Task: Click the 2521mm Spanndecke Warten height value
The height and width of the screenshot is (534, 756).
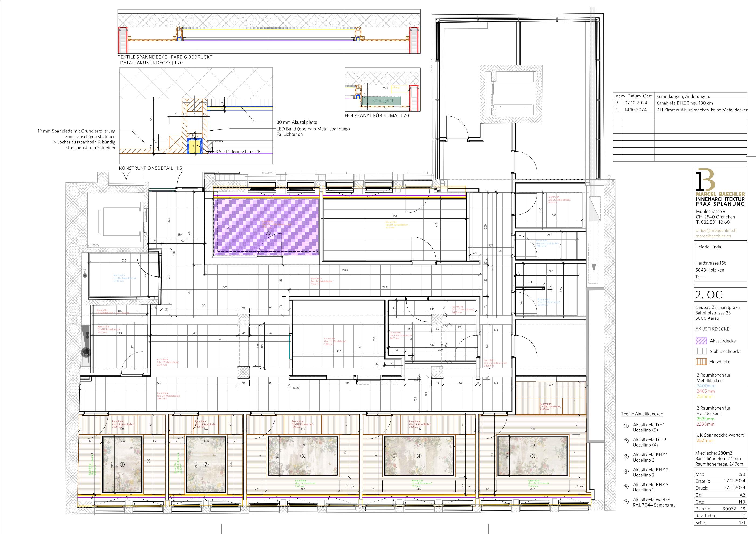Action: coord(705,440)
